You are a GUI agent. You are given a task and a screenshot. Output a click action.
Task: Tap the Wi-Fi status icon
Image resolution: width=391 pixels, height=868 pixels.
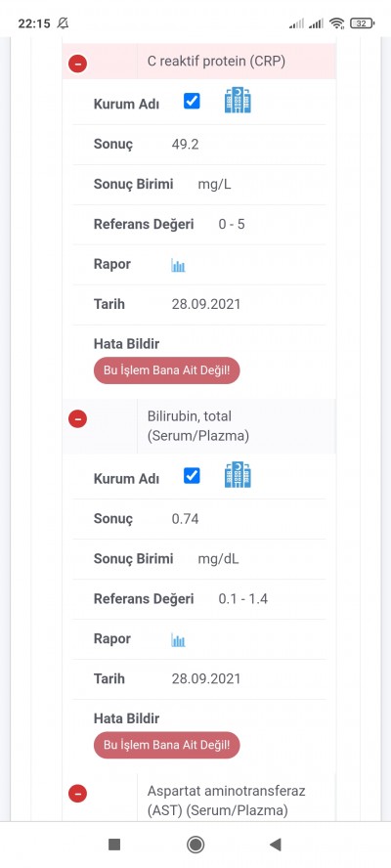click(336, 23)
